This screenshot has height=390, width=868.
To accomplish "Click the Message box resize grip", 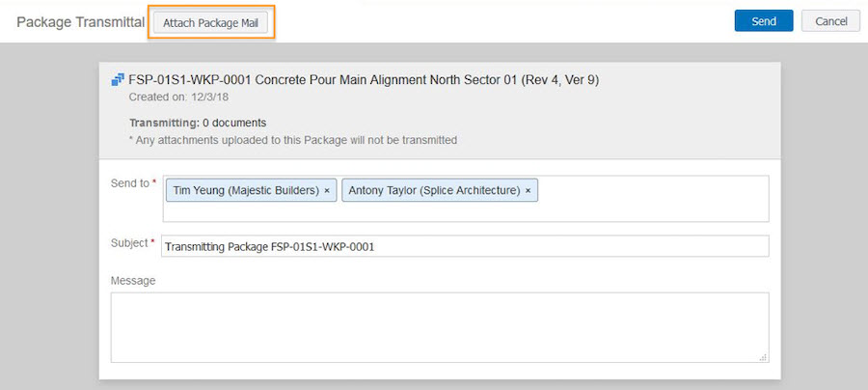I will click(764, 357).
